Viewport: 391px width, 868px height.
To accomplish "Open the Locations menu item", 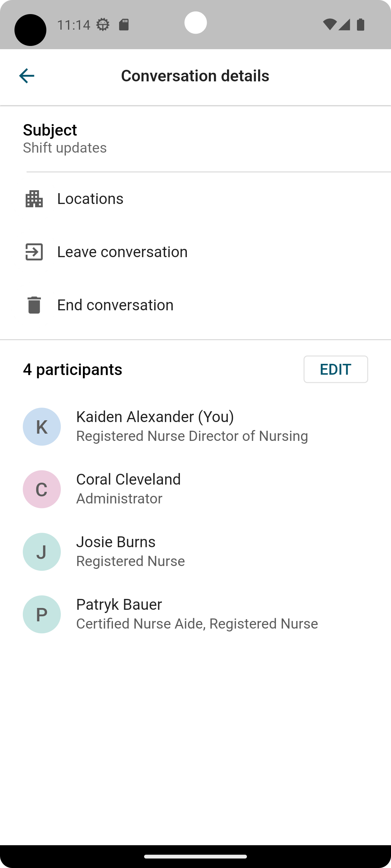I will coord(195,199).
